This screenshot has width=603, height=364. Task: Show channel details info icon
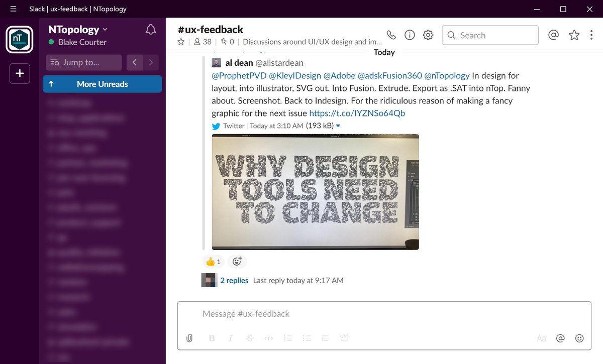click(410, 35)
